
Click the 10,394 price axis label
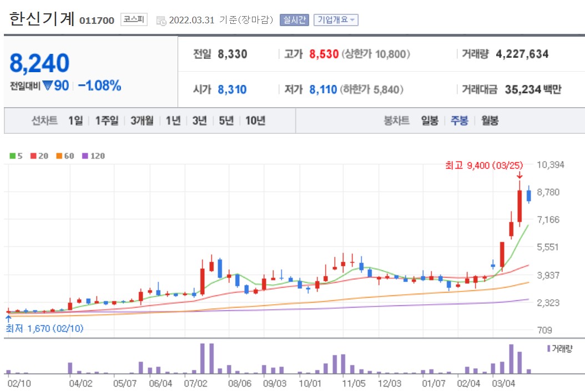550,165
